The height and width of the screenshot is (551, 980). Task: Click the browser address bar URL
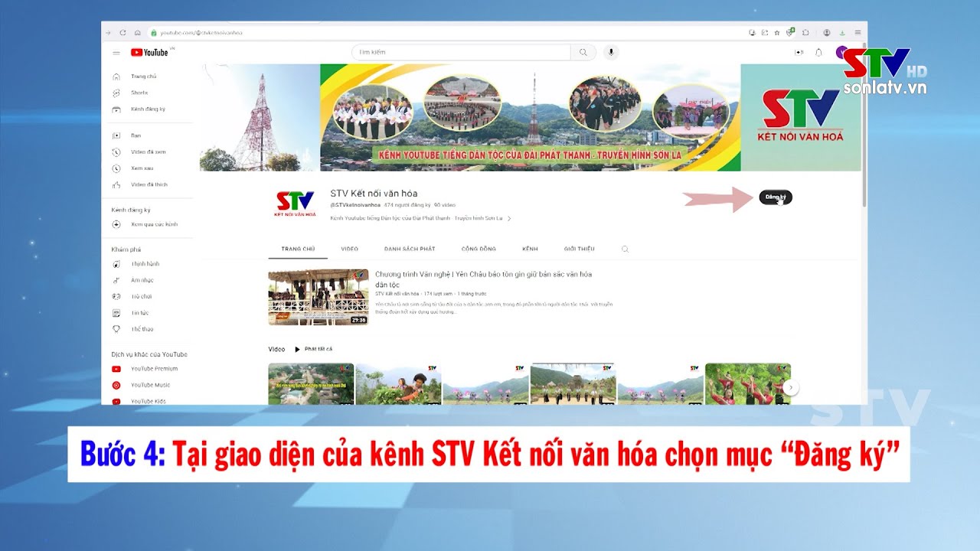coord(201,33)
